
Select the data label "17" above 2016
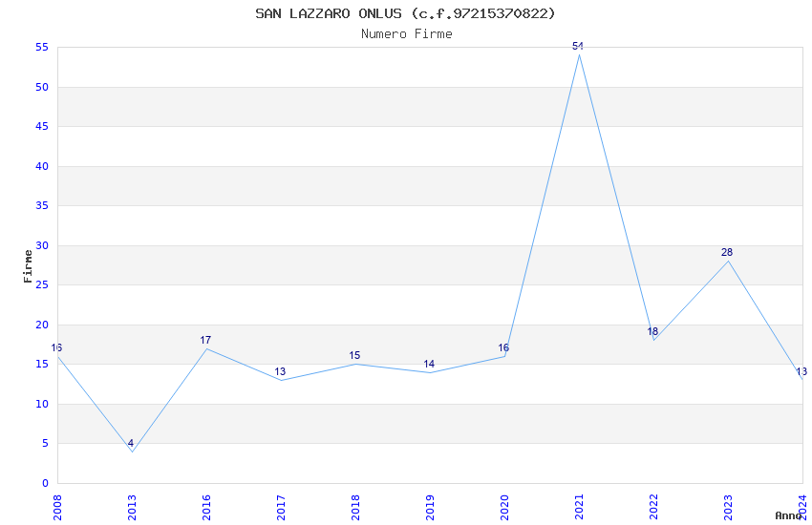click(x=205, y=341)
